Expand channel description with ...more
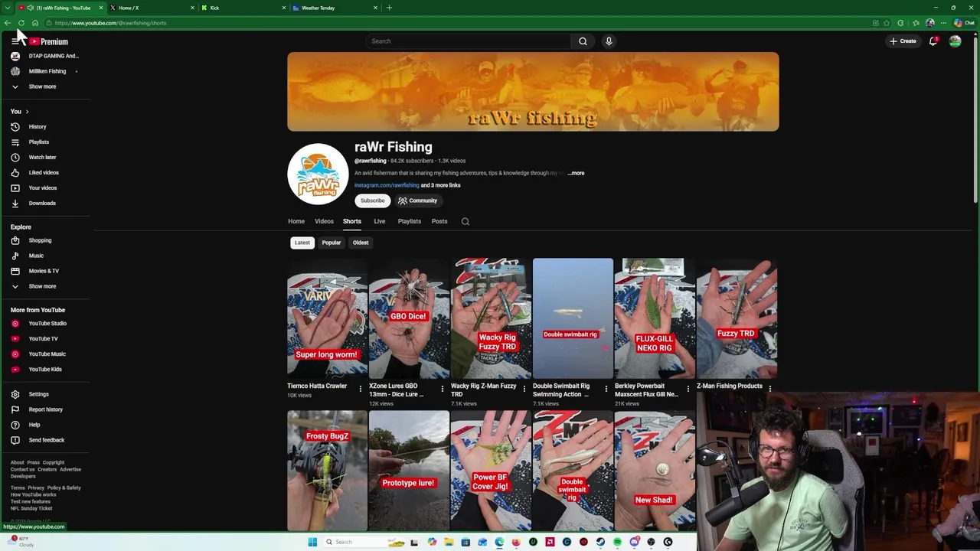Image resolution: width=980 pixels, height=551 pixels. pos(576,173)
